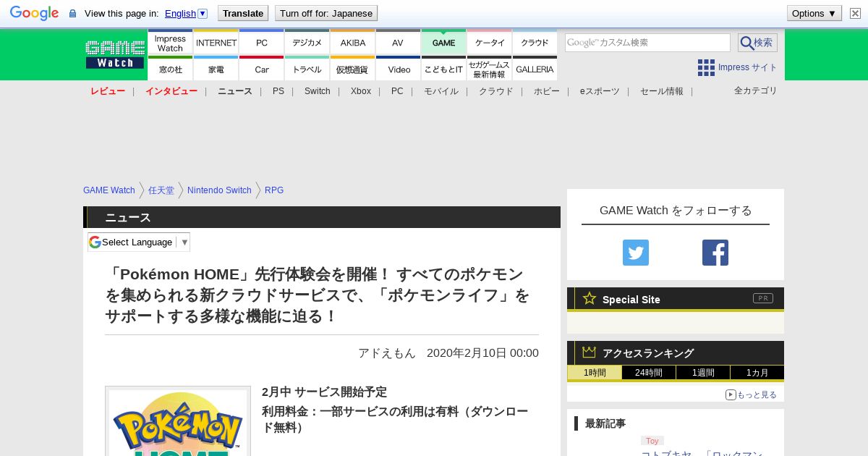Click the GAME Watch breadcrumb link
The width and height of the screenshot is (868, 456).
pyautogui.click(x=109, y=190)
